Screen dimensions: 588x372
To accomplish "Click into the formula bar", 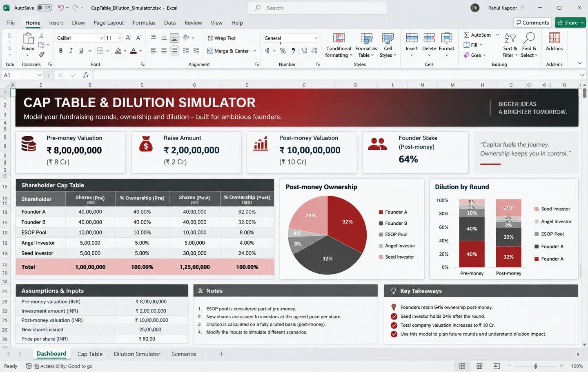I will click(x=336, y=75).
